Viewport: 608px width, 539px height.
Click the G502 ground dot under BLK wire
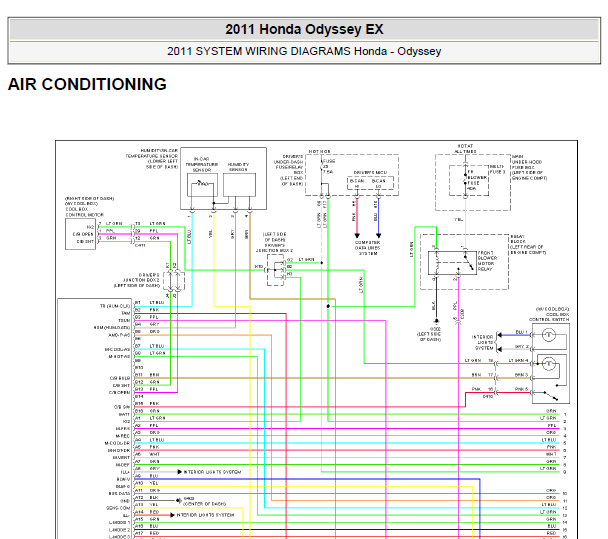tap(436, 321)
